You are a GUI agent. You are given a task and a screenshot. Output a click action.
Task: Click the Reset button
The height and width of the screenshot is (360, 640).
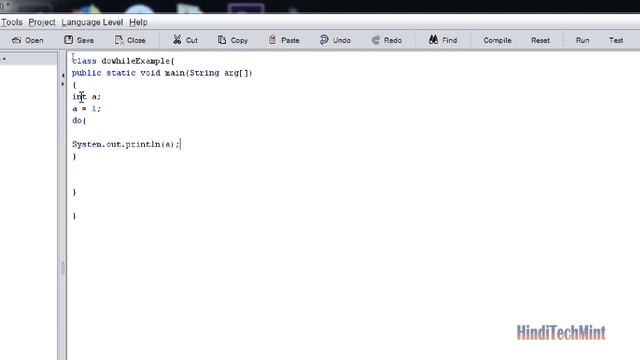540,40
